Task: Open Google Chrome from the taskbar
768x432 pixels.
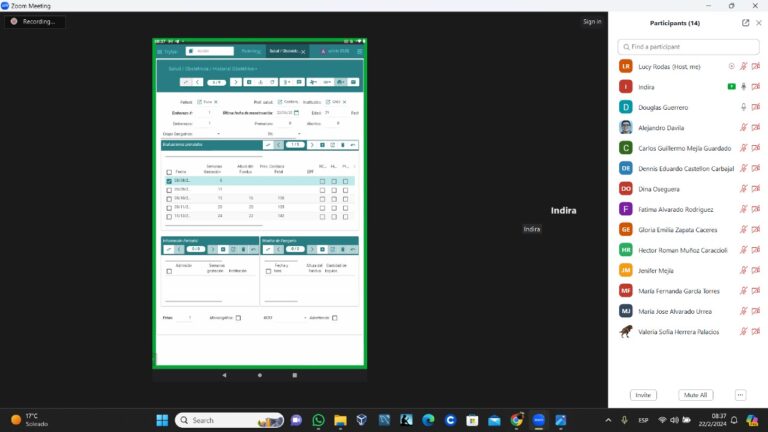Action: point(516,420)
